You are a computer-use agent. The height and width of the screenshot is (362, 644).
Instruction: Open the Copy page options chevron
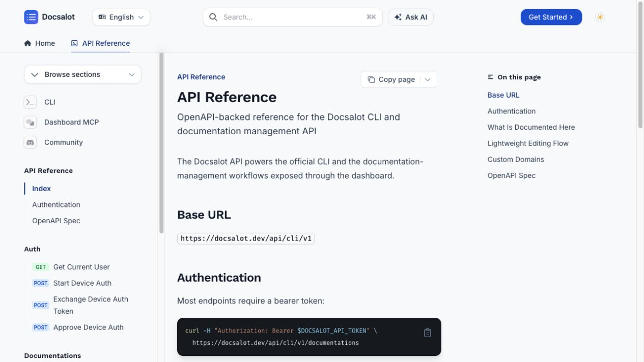pyautogui.click(x=428, y=79)
